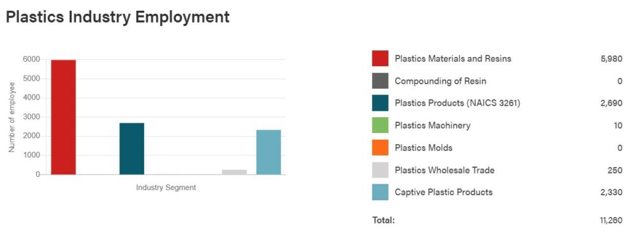The image size is (644, 238).
Task: Click the green Plastics Machinery legend swatch
Action: pos(380,125)
